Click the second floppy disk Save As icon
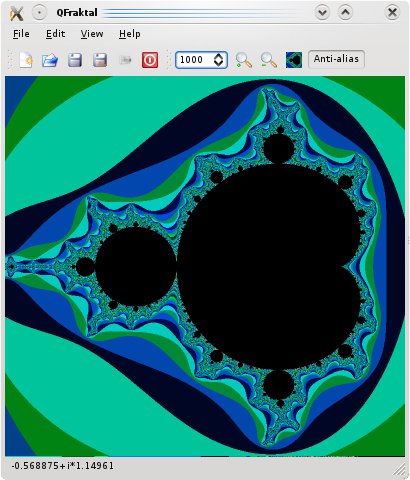The width and height of the screenshot is (410, 480). pos(100,60)
